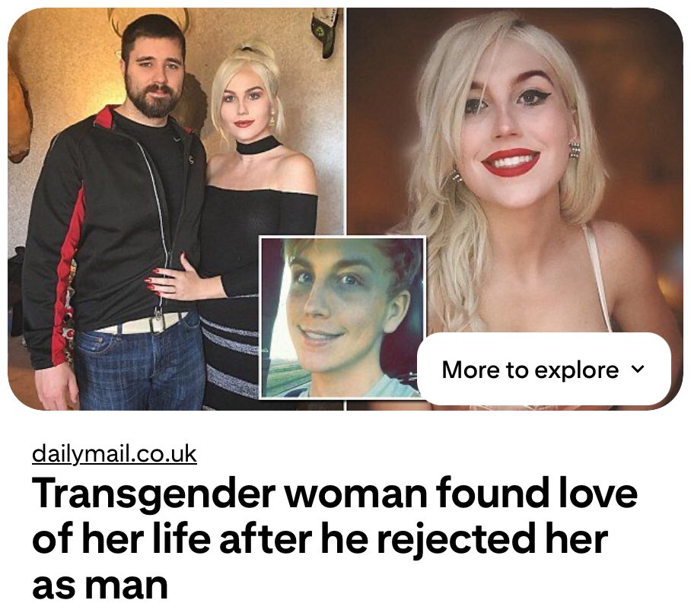Click the headline line ending with rejected her

pyautogui.click(x=320, y=538)
